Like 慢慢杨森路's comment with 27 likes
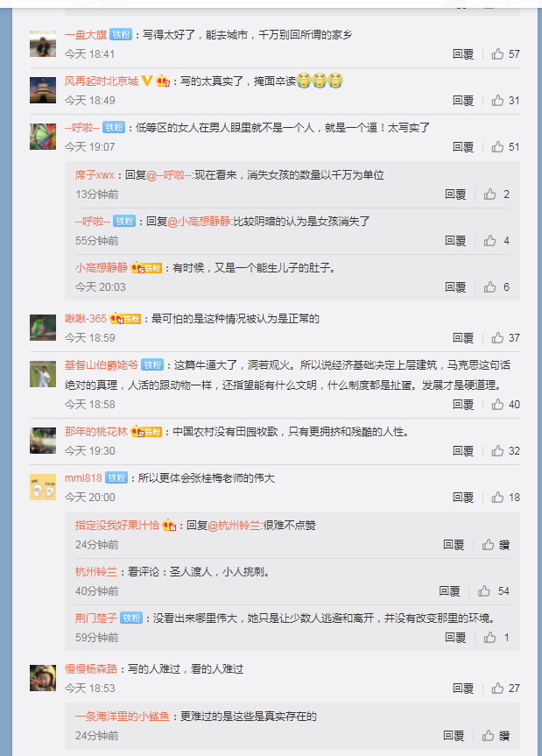Viewport: 542px width, 756px height. click(505, 689)
